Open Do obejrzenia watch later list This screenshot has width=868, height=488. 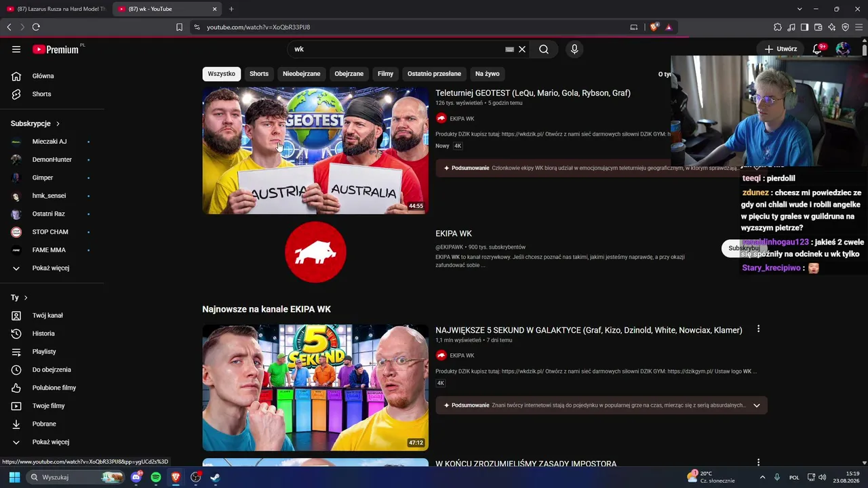tap(52, 369)
